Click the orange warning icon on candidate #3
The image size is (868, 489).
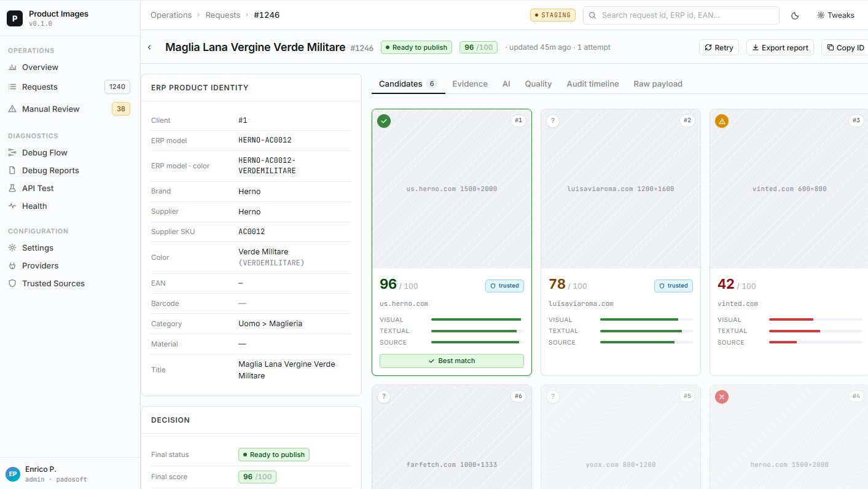point(722,121)
